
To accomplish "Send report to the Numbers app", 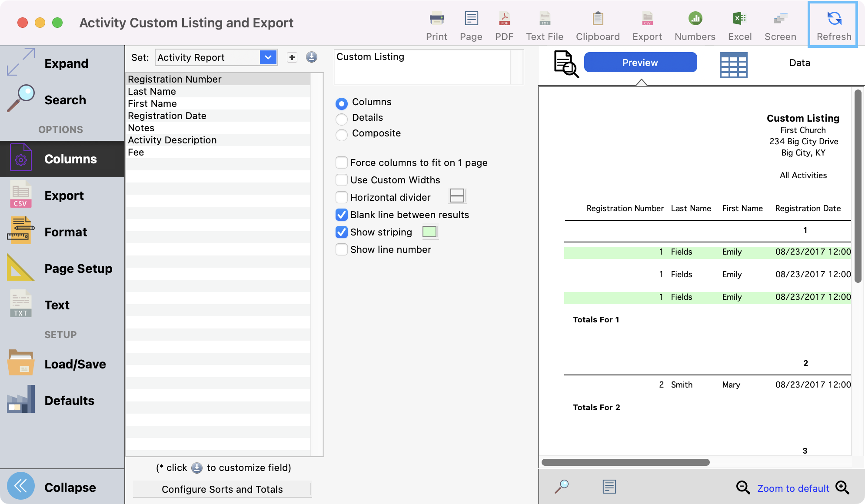I will point(695,19).
